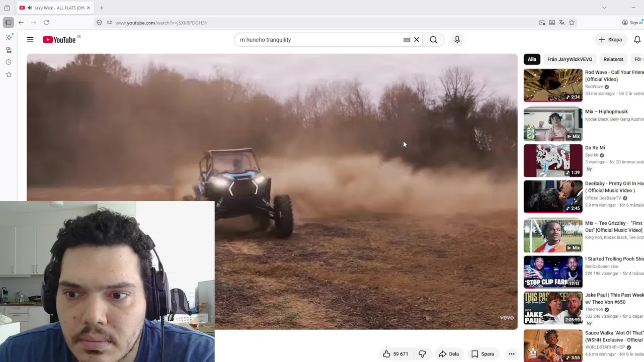The image size is (644, 362).
Task: Open the synced tabs sidebar icon
Action: tap(9, 50)
